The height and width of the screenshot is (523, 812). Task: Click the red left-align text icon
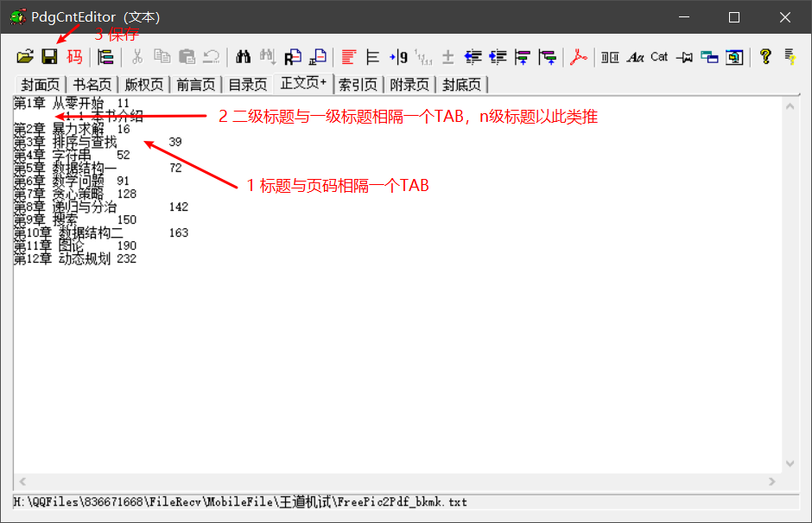348,56
